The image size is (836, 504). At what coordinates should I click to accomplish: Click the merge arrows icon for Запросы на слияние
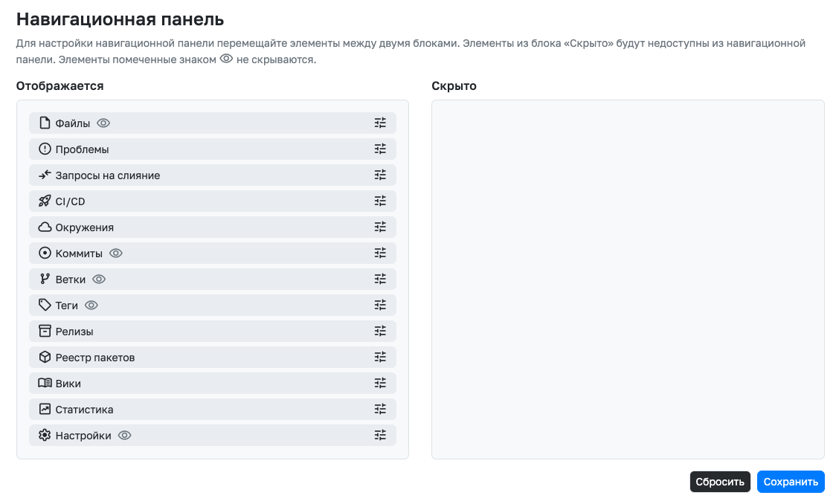[45, 175]
